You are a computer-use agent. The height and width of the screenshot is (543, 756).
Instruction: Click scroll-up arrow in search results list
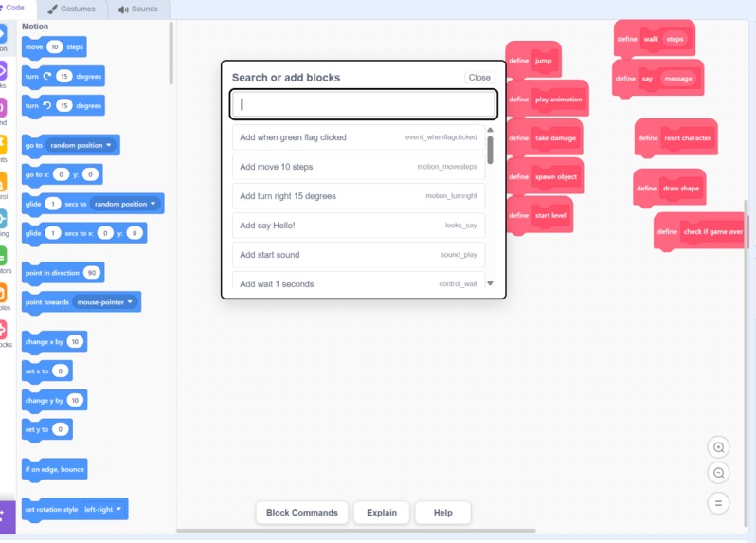[491, 130]
